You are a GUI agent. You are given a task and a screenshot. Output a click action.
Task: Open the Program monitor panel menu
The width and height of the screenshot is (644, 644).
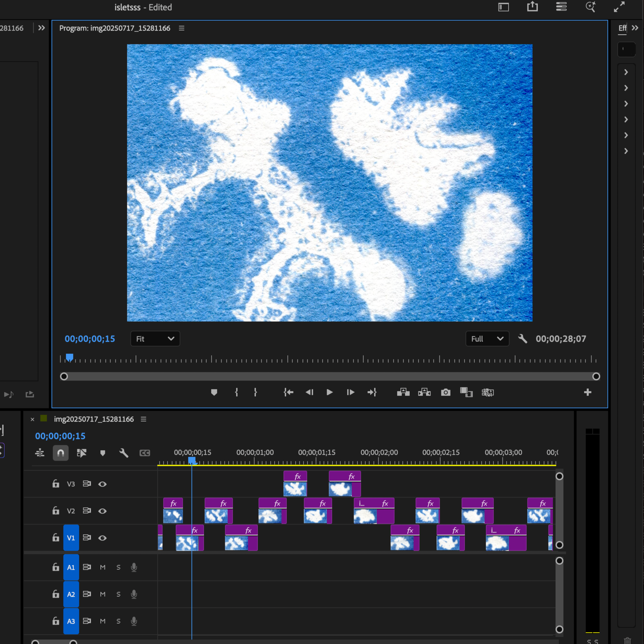point(182,28)
